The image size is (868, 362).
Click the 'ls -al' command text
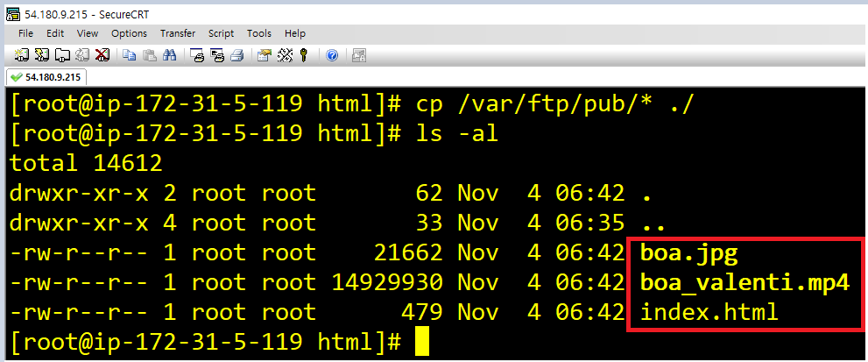[x=457, y=133]
